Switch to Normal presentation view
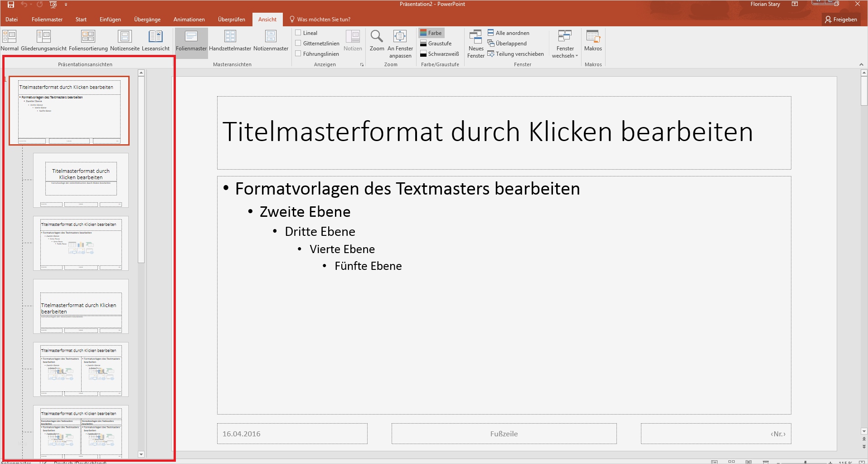Viewport: 868px width, 464px height. (10, 41)
